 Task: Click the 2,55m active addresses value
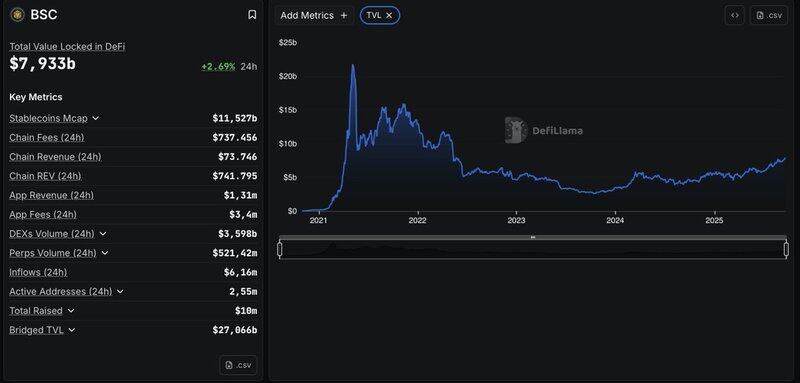tap(243, 292)
